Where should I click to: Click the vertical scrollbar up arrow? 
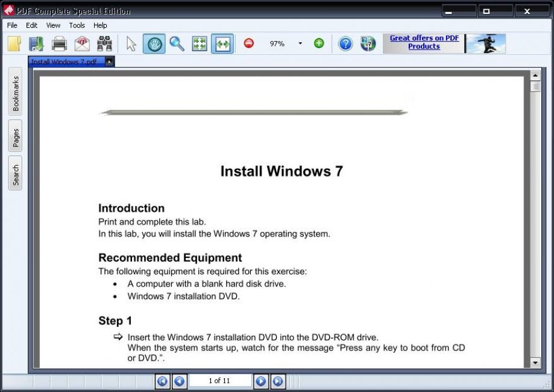click(x=535, y=75)
